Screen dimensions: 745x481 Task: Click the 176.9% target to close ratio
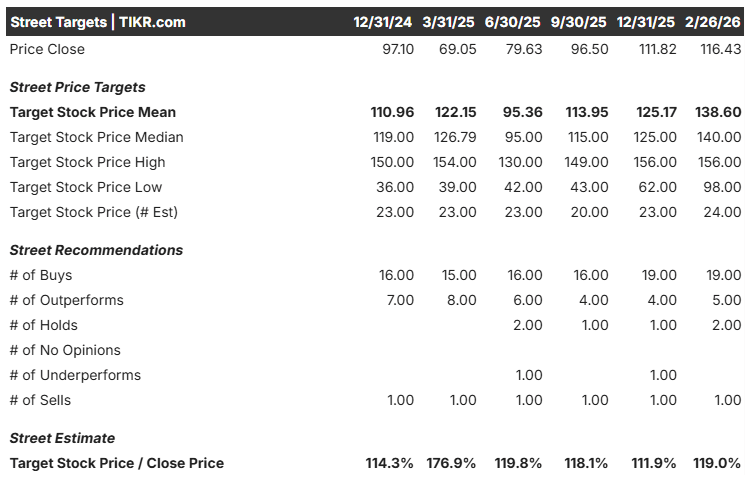pyautogui.click(x=451, y=463)
